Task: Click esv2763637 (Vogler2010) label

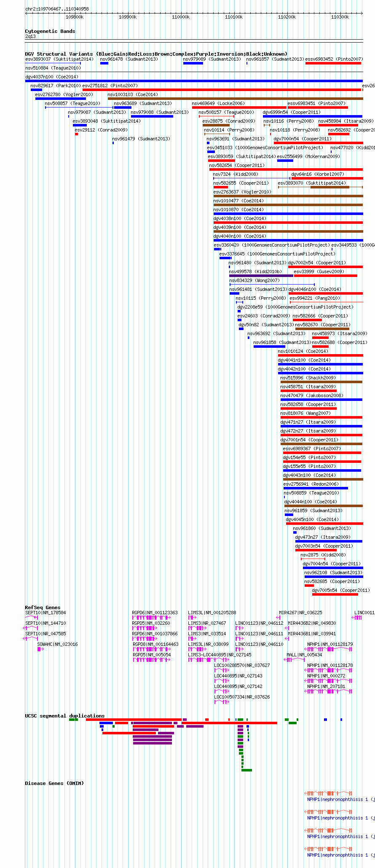Action: [242, 192]
